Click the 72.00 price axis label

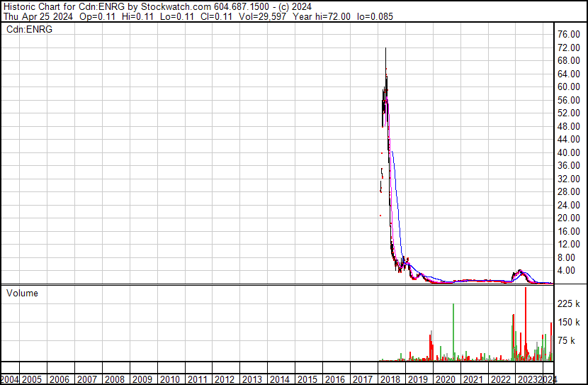click(x=569, y=48)
